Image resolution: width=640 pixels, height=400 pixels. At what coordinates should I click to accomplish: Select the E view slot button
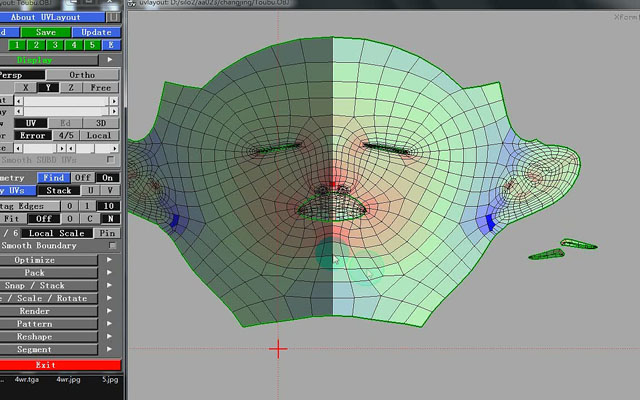[111, 45]
